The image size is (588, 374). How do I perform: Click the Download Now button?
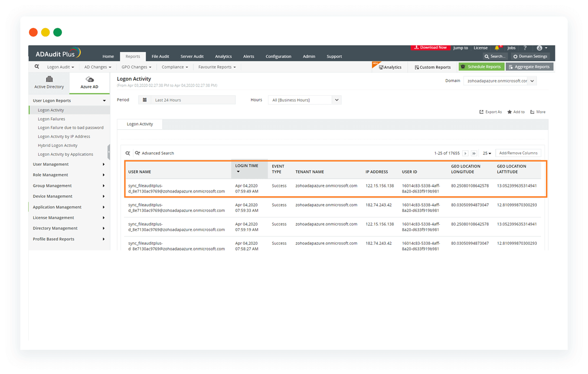431,48
